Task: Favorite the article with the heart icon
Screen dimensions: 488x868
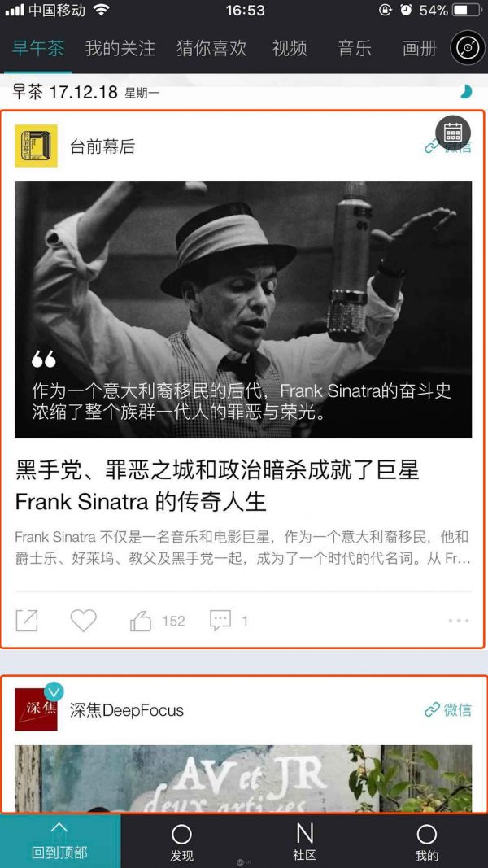Action: (84, 621)
